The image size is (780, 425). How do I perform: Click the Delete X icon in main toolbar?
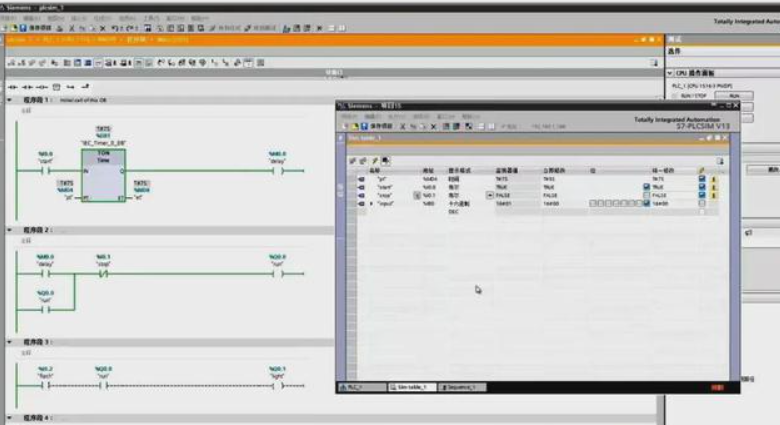103,28
